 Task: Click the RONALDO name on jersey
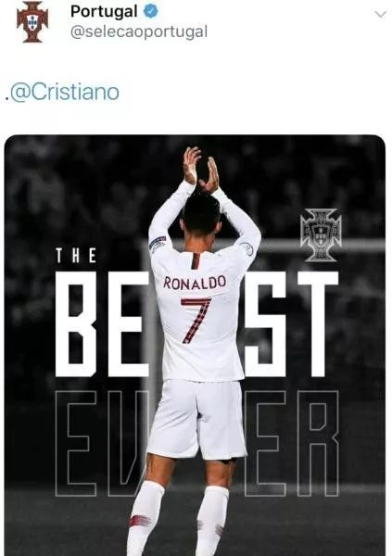point(195,283)
